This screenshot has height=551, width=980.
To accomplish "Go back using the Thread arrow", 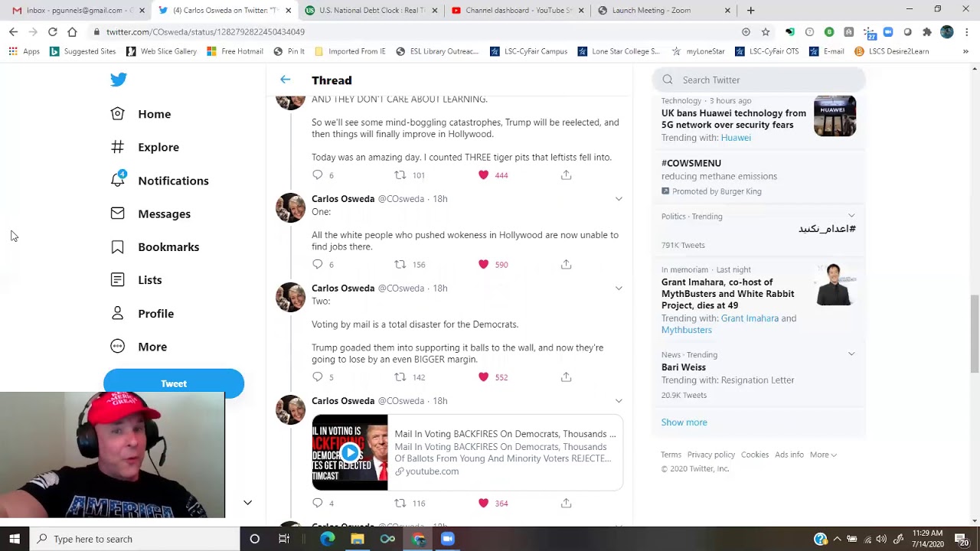I will [285, 80].
